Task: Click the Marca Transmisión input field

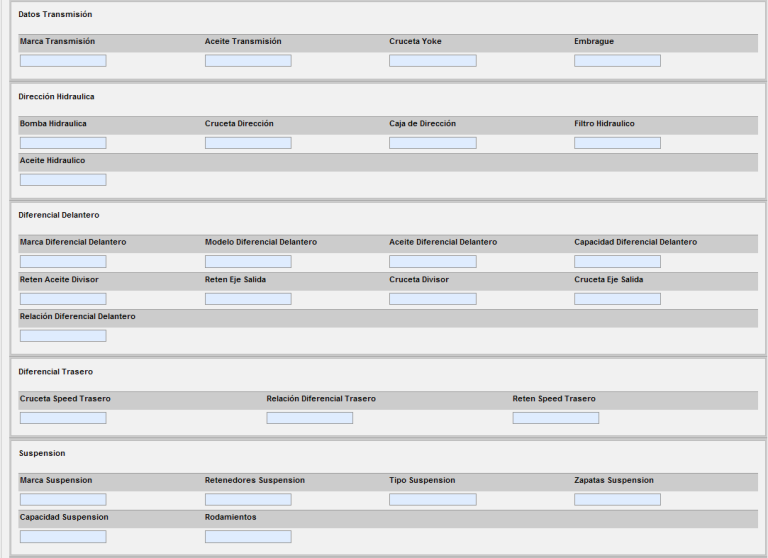Action: click(63, 61)
